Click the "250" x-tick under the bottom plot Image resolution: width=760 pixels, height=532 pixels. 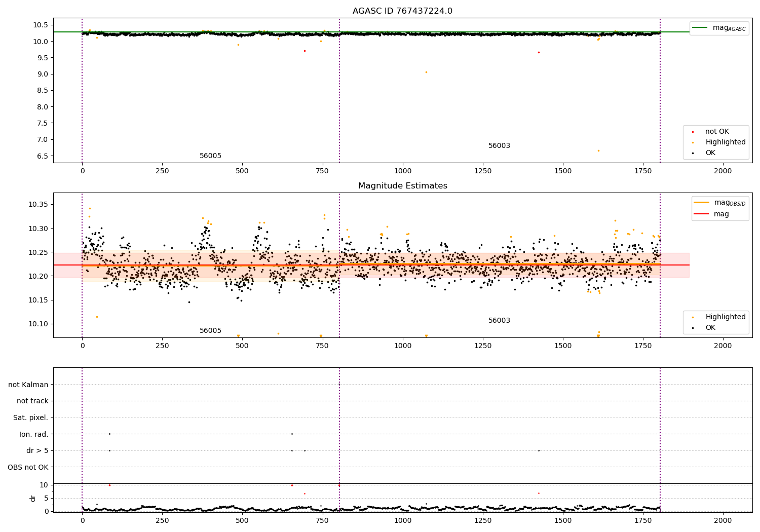[162, 521]
